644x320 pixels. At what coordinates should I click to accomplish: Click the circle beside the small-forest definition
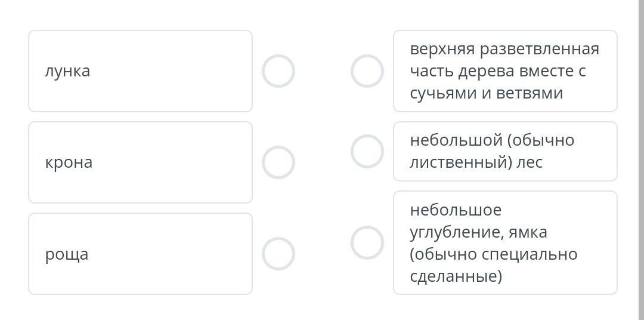[367, 151]
